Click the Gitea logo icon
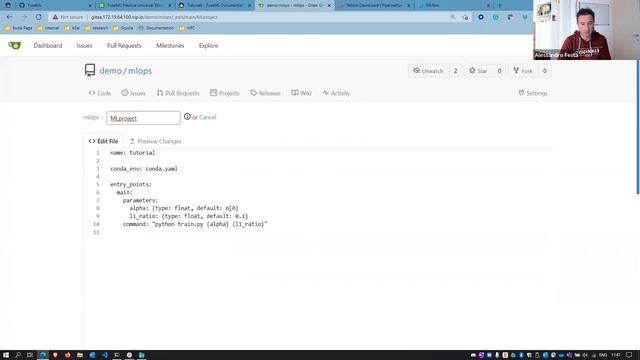640x360 pixels. [x=15, y=45]
